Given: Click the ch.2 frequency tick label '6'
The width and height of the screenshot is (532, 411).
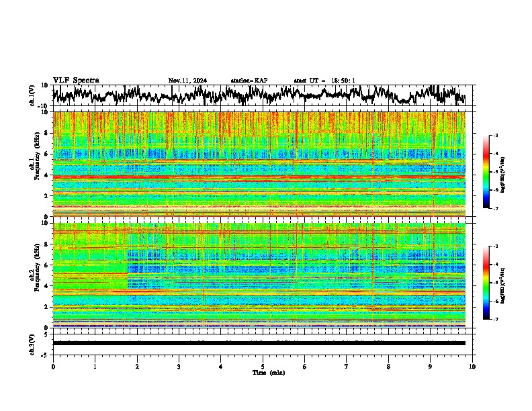Looking at the screenshot, I should pyautogui.click(x=48, y=265).
